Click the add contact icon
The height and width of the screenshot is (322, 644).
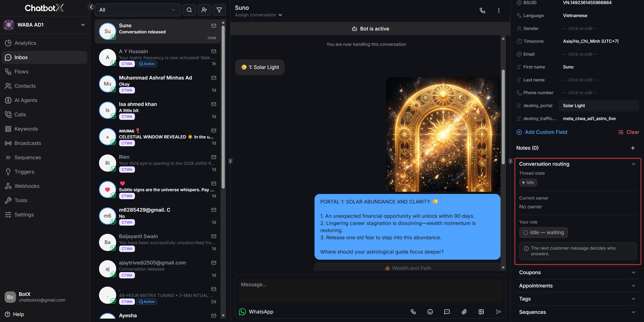[204, 10]
